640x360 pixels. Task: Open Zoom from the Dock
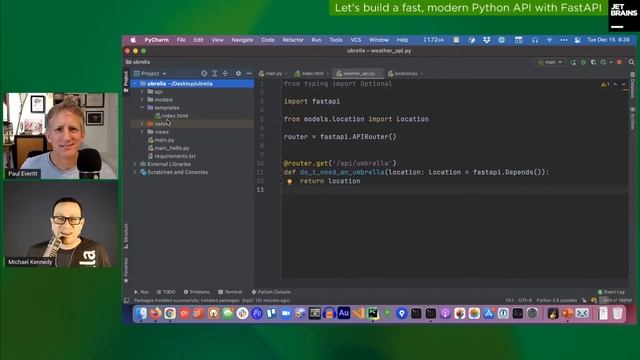286,313
